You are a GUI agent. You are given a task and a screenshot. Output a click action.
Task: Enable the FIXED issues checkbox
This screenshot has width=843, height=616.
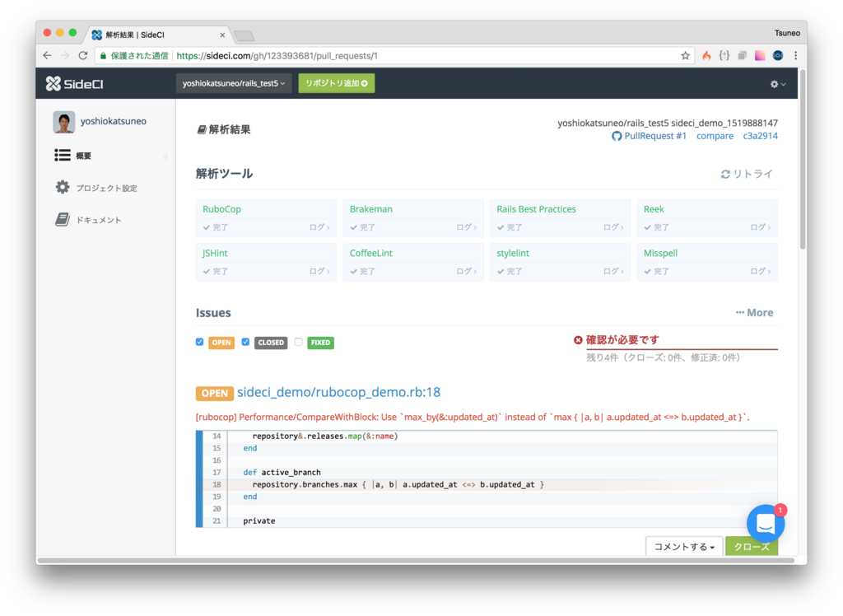click(298, 342)
